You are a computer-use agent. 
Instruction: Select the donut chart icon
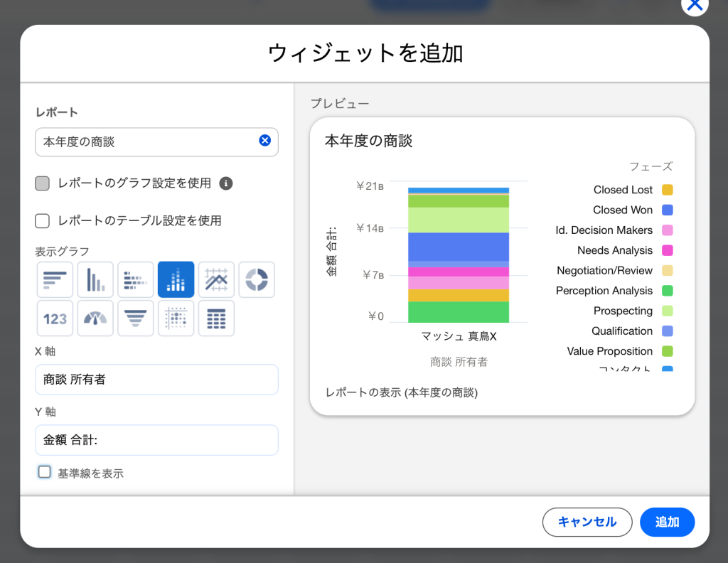[257, 279]
